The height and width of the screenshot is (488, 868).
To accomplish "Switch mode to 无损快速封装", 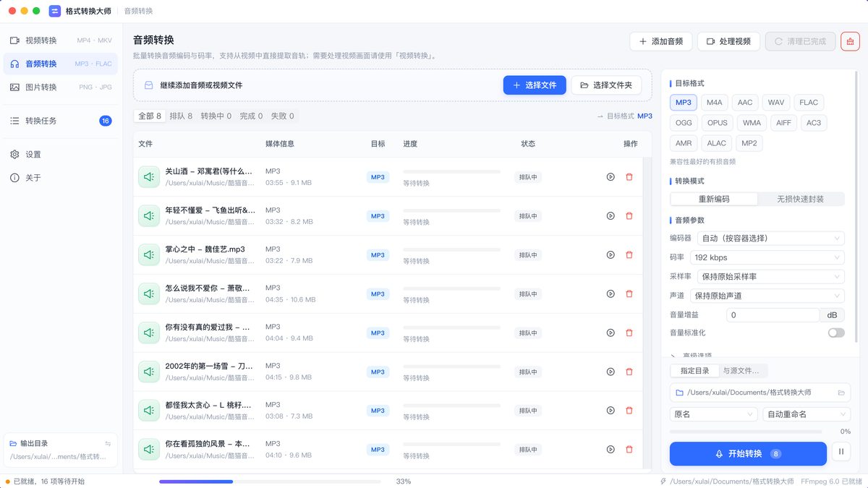I will tap(801, 199).
